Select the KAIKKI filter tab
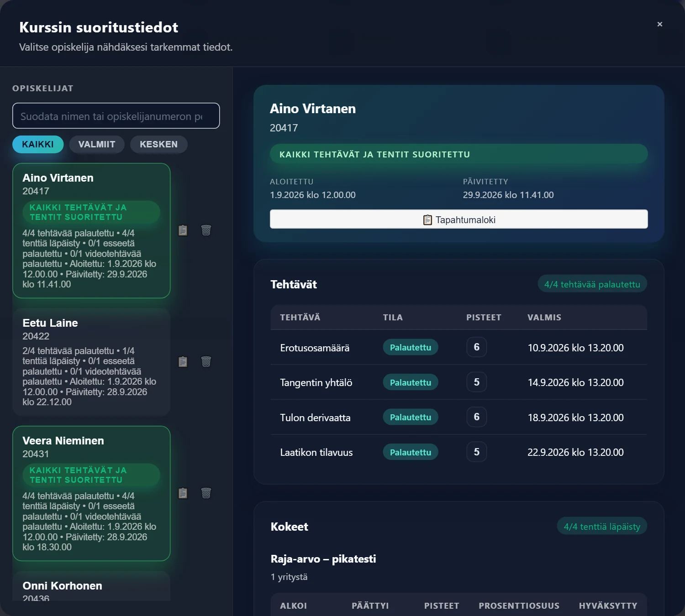 38,144
